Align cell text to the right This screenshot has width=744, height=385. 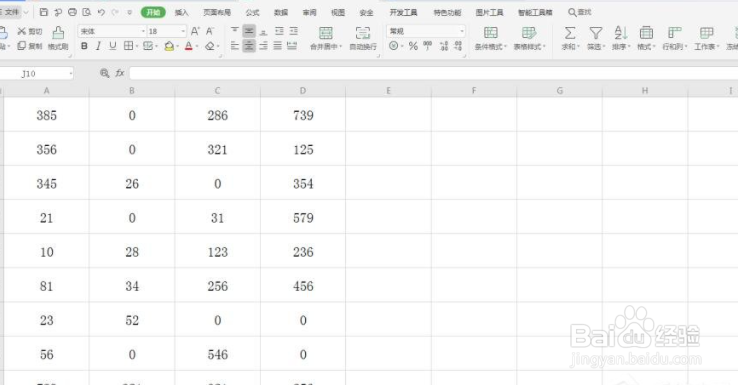[x=264, y=46]
